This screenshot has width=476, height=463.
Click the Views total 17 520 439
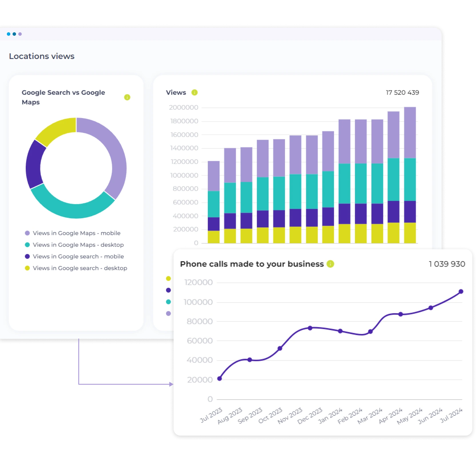(x=402, y=92)
